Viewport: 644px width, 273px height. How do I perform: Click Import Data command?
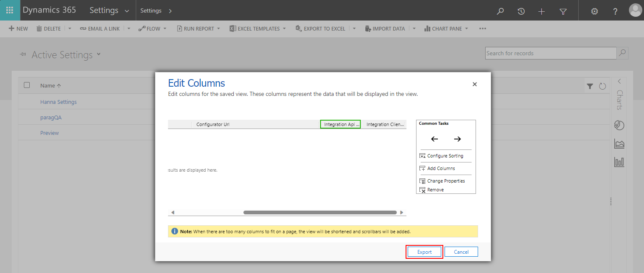tap(385, 28)
